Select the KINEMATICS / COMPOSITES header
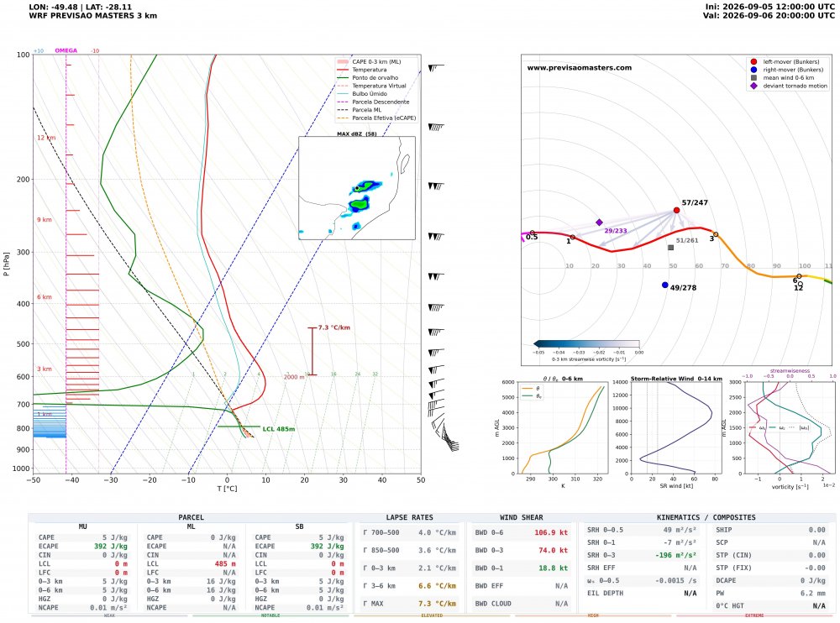Viewport: 840px width, 623px height. coord(706,517)
